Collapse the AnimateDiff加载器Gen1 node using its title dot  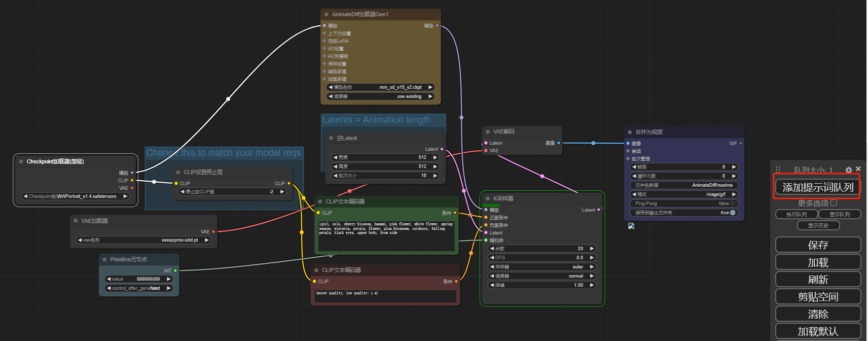pyautogui.click(x=327, y=15)
